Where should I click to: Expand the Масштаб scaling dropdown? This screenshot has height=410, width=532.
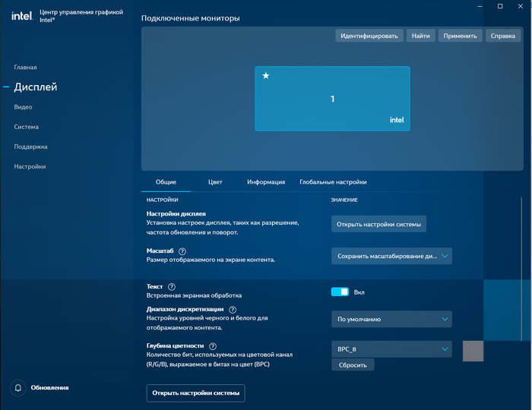point(391,256)
